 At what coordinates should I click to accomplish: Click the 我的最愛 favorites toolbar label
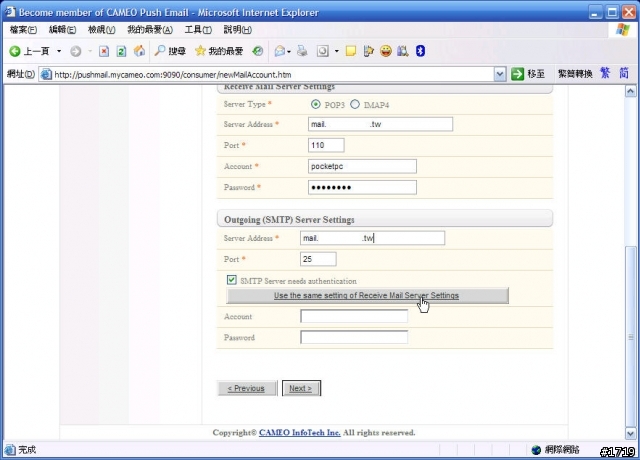pyautogui.click(x=226, y=51)
